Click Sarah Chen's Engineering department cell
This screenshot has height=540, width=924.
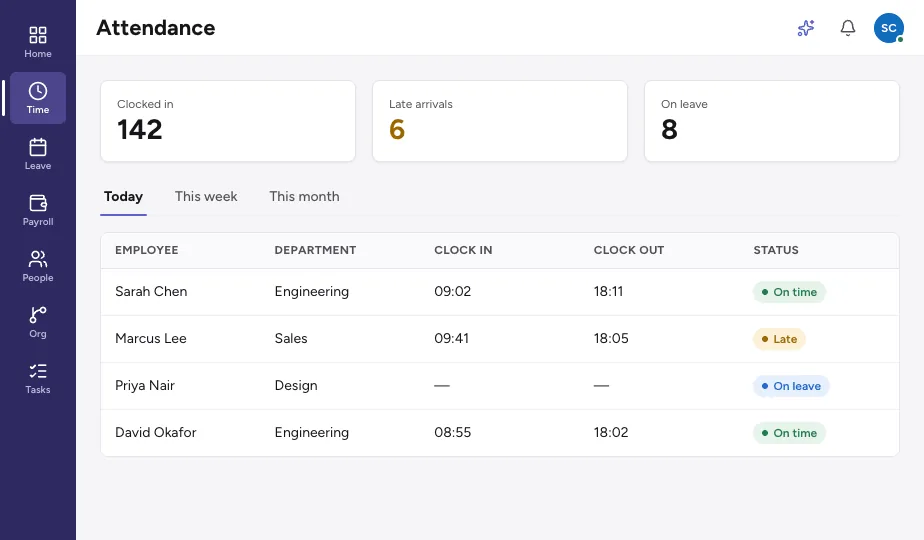[312, 292]
